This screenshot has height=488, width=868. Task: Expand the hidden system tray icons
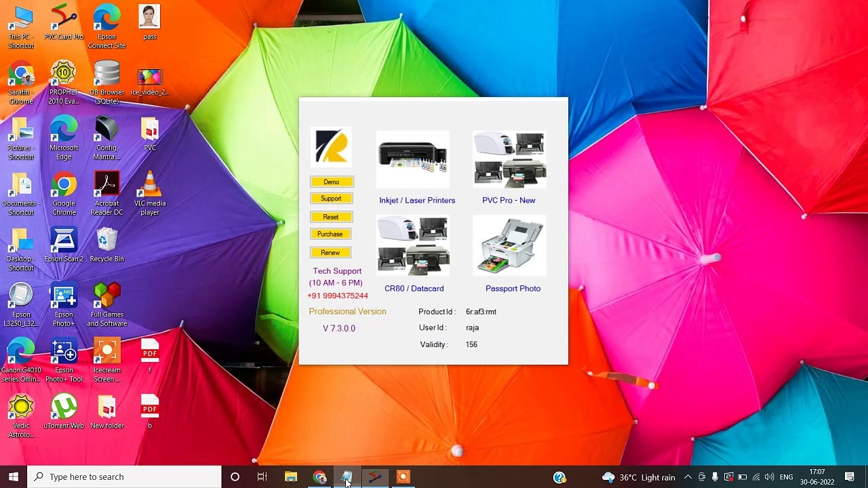[688, 477]
